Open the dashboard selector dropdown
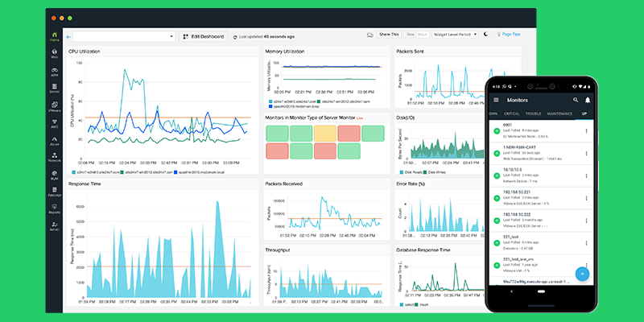The width and height of the screenshot is (644, 322). pyautogui.click(x=124, y=36)
